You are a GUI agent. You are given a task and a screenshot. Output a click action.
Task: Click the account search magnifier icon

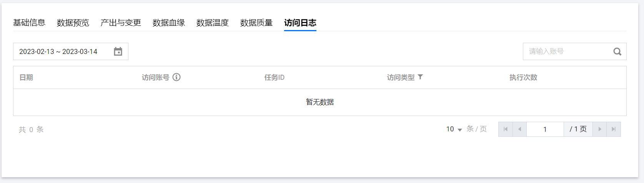click(x=617, y=52)
